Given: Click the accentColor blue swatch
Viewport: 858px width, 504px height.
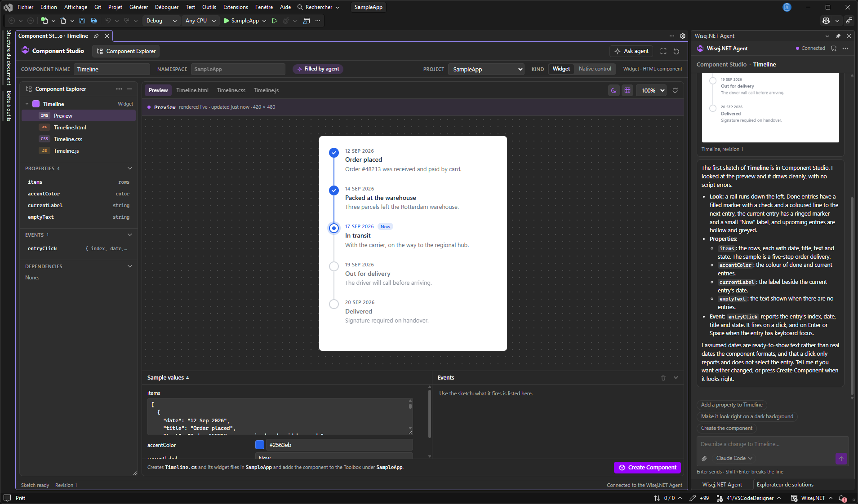Looking at the screenshot, I should [x=260, y=445].
